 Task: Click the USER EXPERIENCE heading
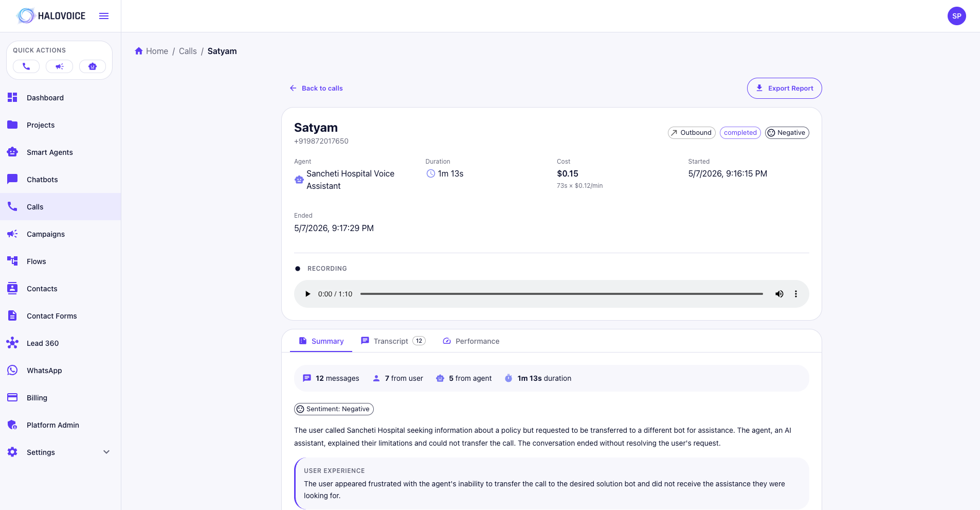point(334,471)
